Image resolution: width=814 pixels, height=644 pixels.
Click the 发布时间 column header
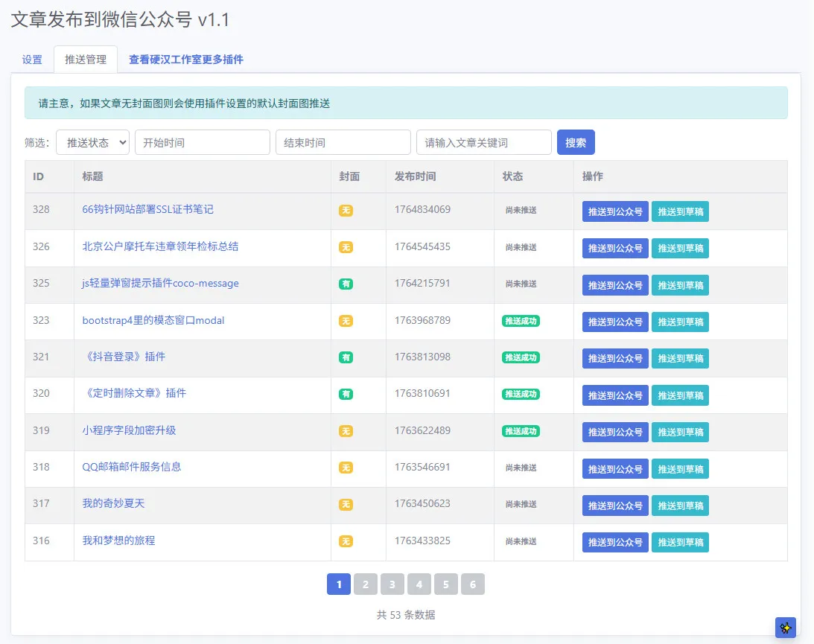tap(416, 176)
